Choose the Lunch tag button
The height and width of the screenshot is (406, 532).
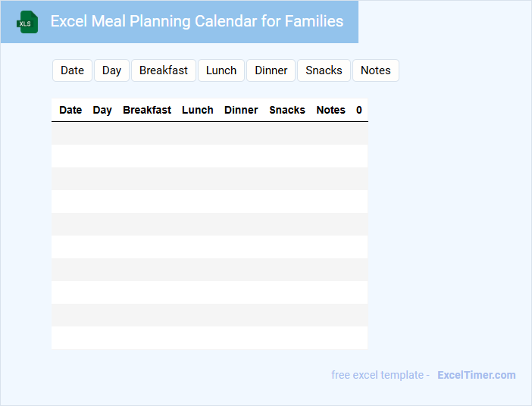click(221, 70)
